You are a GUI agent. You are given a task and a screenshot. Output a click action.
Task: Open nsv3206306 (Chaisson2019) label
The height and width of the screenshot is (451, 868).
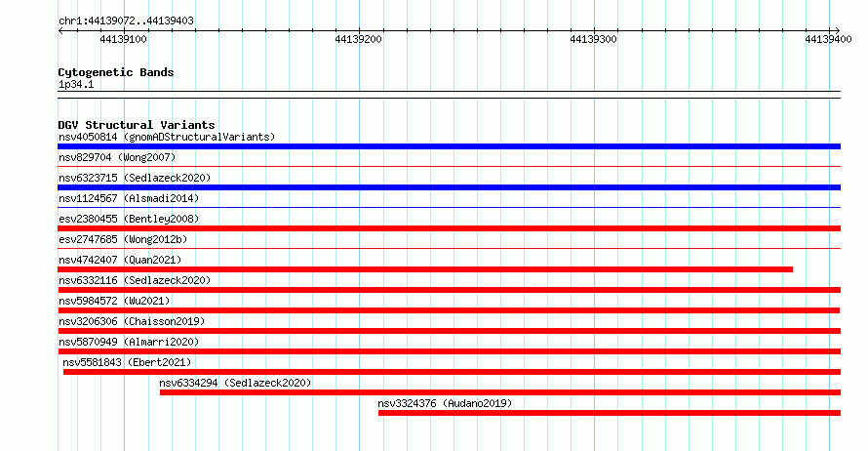pos(132,321)
